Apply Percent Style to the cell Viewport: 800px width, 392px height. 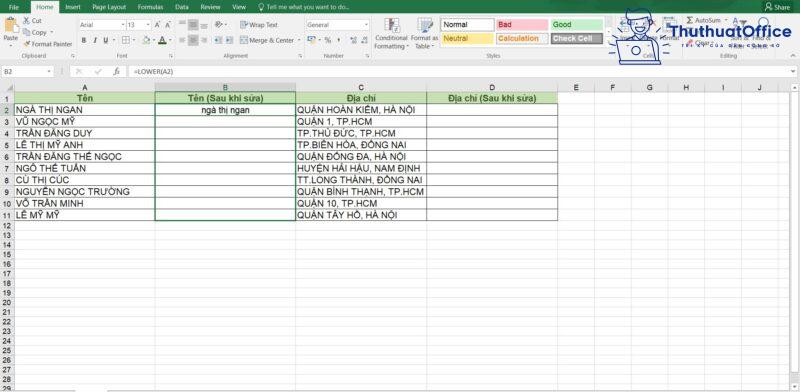(328, 40)
